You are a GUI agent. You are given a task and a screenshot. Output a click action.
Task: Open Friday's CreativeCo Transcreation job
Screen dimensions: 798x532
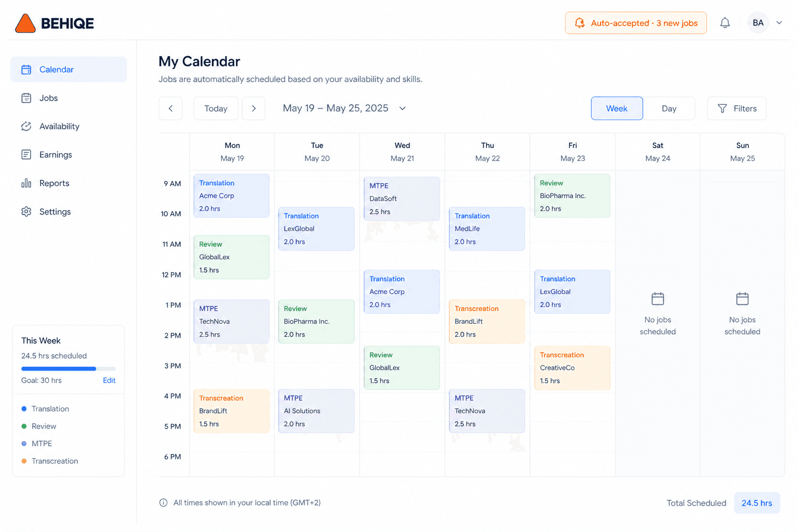573,368
